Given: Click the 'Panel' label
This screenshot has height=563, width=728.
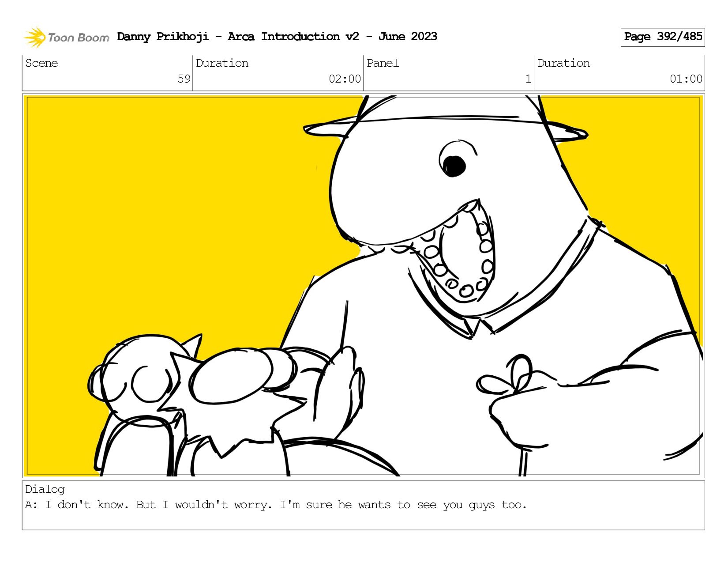Looking at the screenshot, I should pos(383,63).
